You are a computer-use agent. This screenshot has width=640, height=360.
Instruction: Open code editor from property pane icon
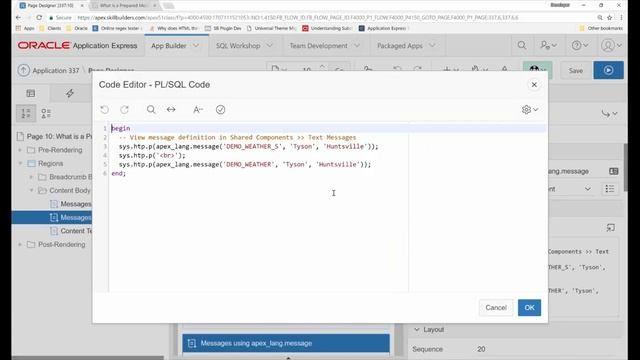(x=611, y=228)
